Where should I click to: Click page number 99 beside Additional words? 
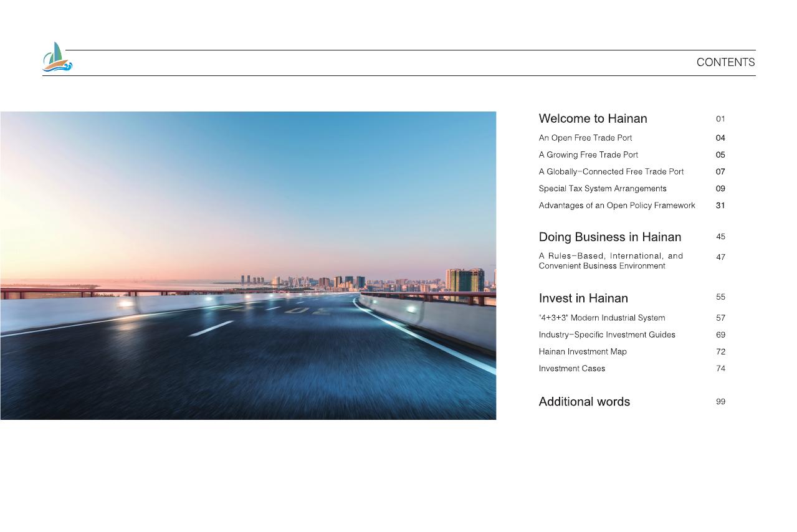coord(720,402)
